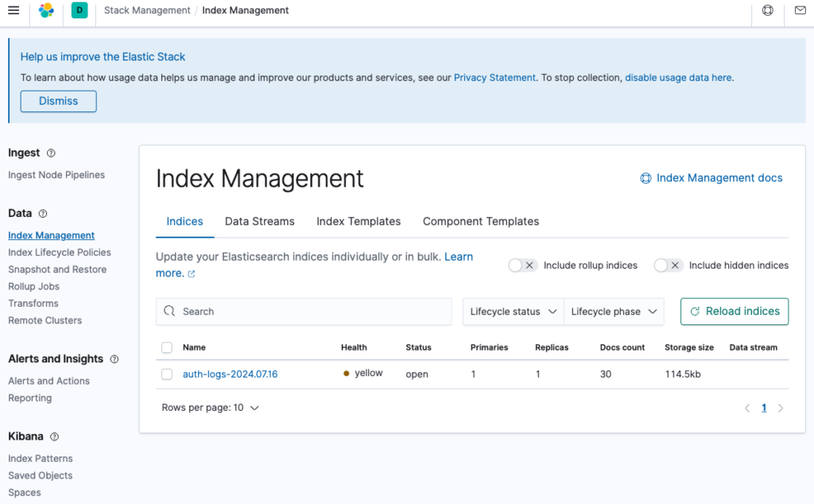Open Saved Objects in sidebar

click(41, 475)
